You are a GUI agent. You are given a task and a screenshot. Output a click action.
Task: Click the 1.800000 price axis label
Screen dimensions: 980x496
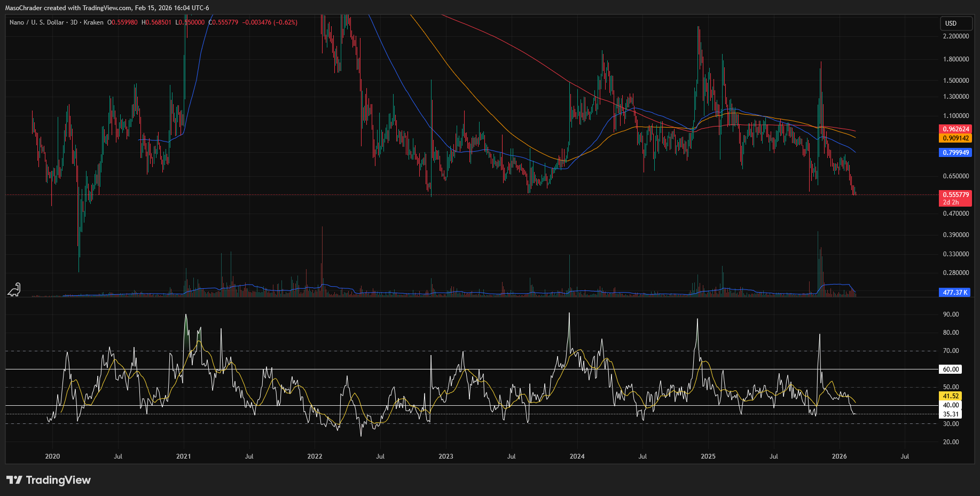click(956, 59)
